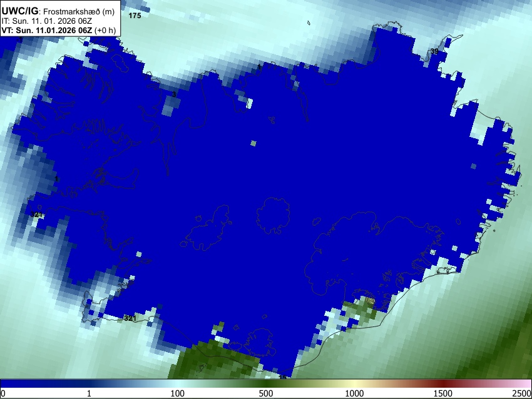The height and width of the screenshot is (399, 532).
Task: Click the "321" label on the southwest coastline
Action: coord(130,318)
